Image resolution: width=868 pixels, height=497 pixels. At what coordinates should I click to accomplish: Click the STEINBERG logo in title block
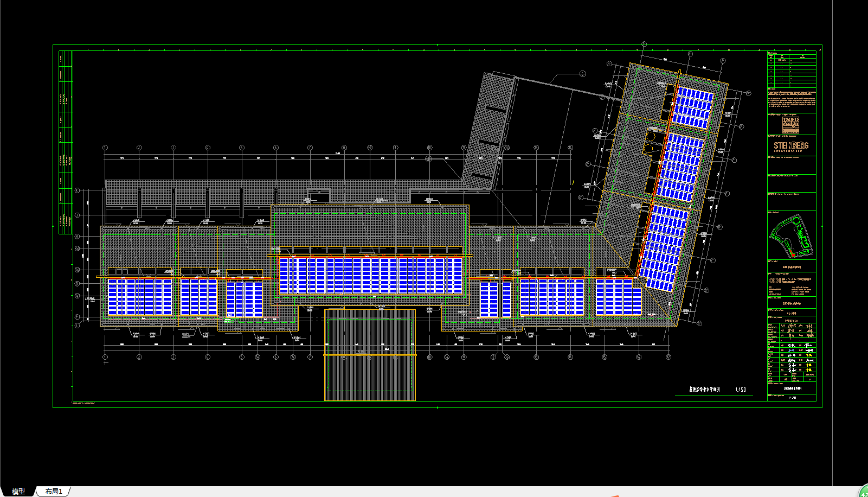point(791,146)
